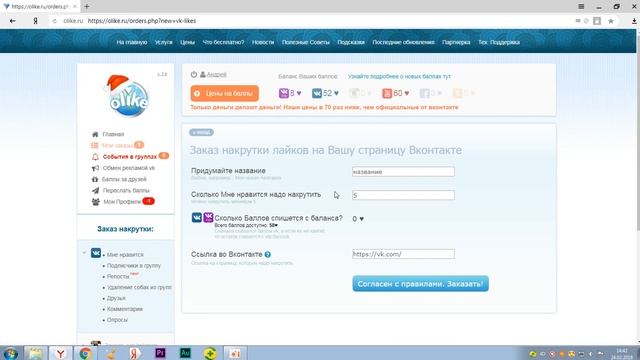
Task: Open the people icon for Мои Профили
Action: (x=96, y=202)
